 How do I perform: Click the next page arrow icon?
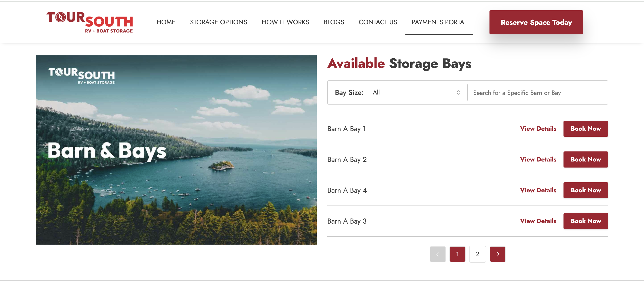pyautogui.click(x=497, y=254)
